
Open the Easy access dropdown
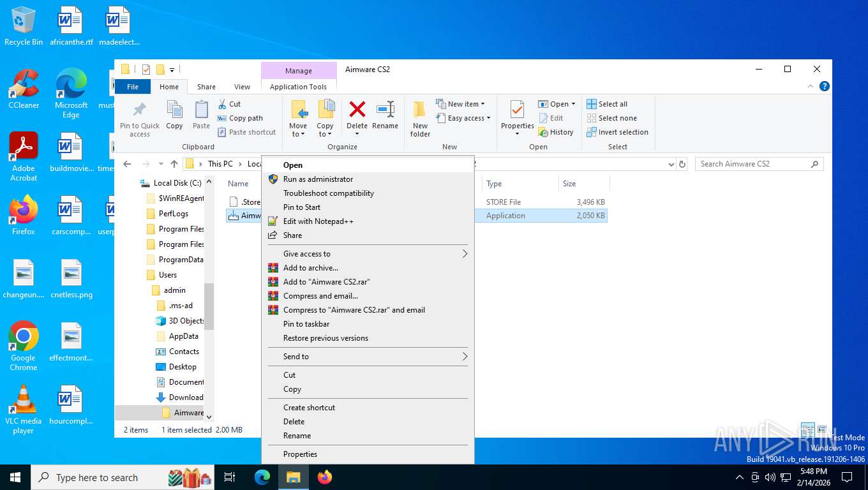point(463,118)
